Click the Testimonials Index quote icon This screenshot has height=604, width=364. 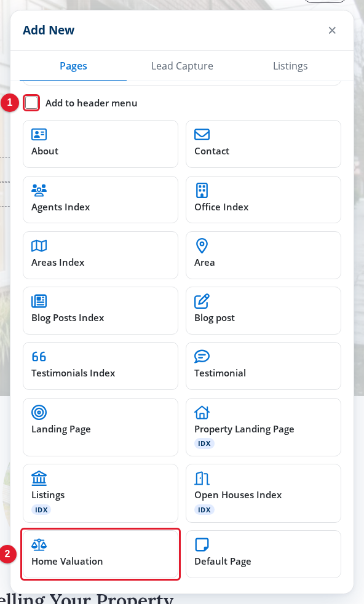click(39, 357)
